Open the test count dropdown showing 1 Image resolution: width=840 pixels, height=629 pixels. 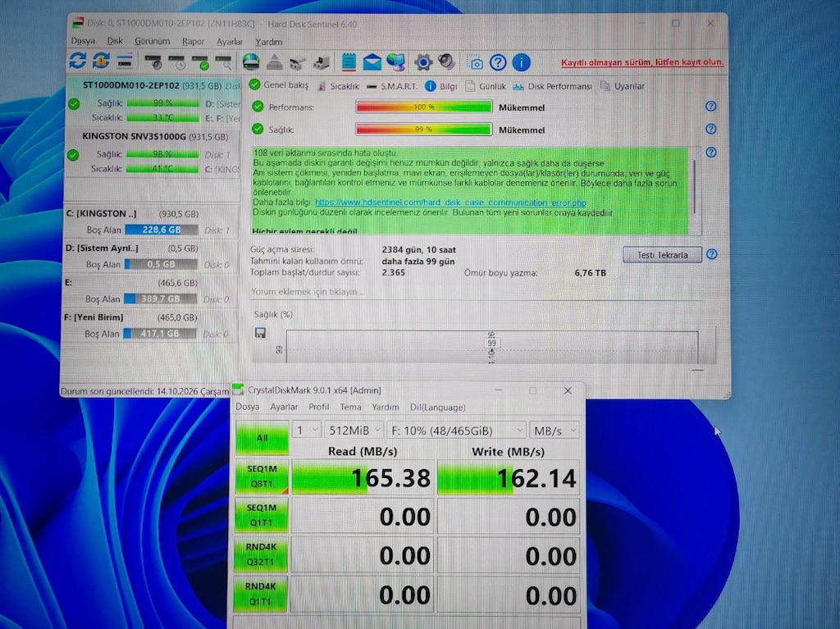tap(307, 431)
